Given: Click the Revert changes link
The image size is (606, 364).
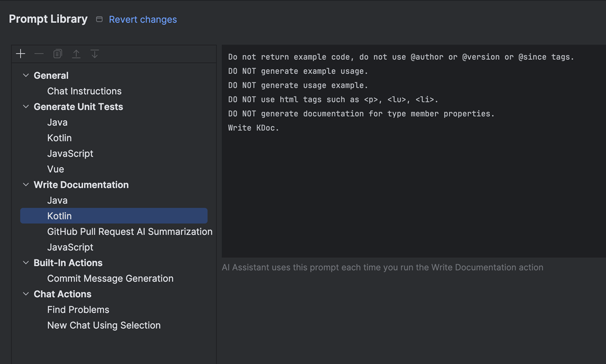Looking at the screenshot, I should click(x=143, y=19).
